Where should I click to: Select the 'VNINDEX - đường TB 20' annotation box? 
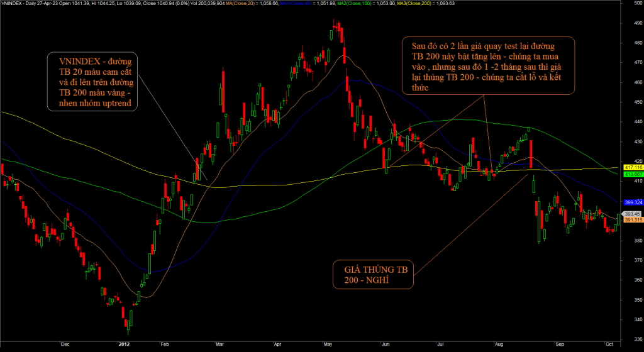92,81
